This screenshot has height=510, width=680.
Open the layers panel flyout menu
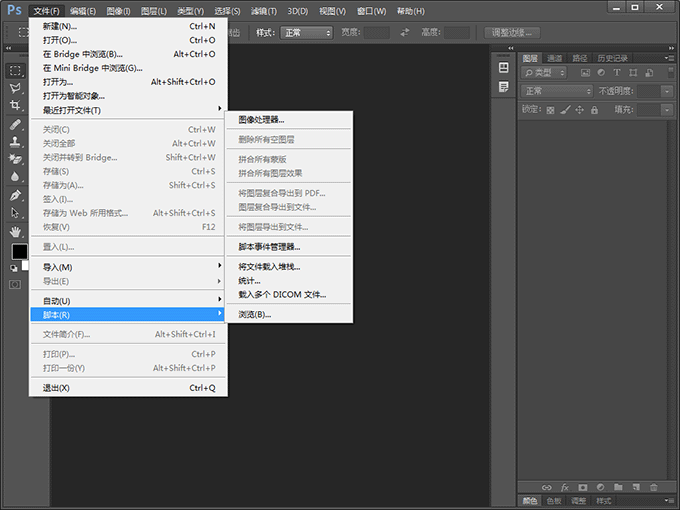(x=669, y=58)
